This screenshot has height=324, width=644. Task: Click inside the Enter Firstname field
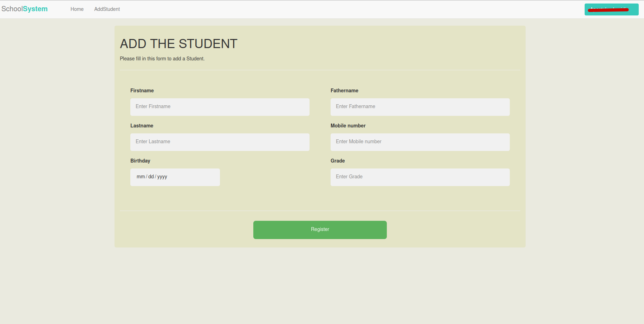(x=220, y=107)
